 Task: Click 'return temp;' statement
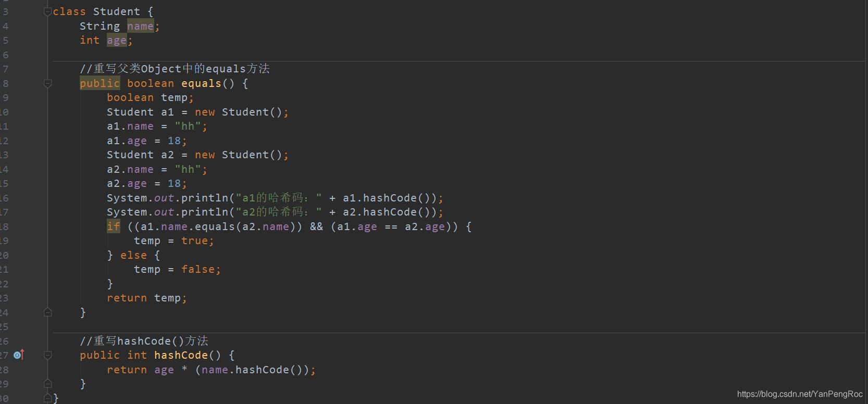(x=147, y=298)
